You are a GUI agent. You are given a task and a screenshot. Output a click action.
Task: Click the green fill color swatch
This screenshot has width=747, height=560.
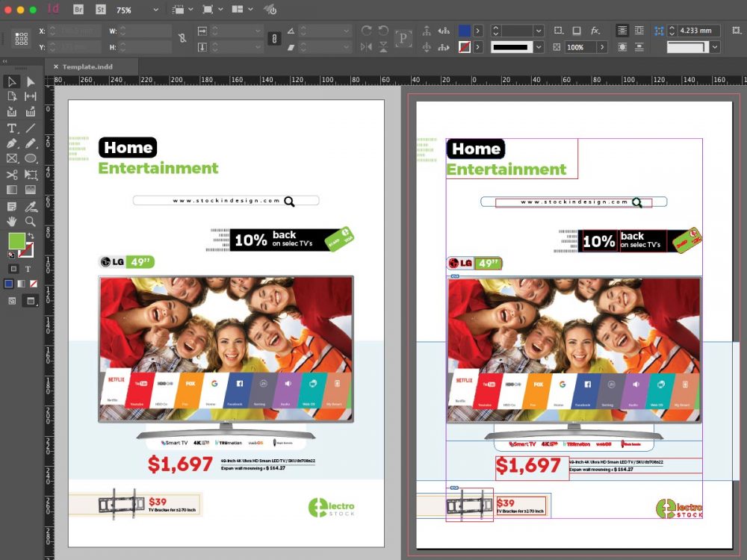tap(16, 240)
